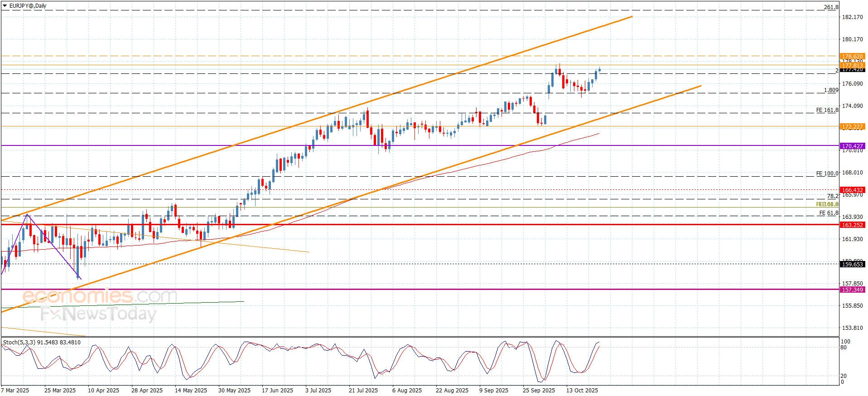Screen dimensions: 868x396
Task: Select the black 159.653 price tag
Action: [852, 264]
